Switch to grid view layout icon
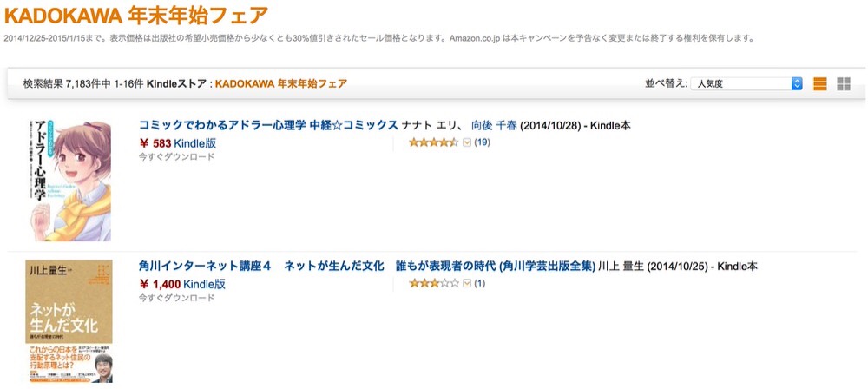Viewport: 868px width, 389px height. [x=844, y=83]
